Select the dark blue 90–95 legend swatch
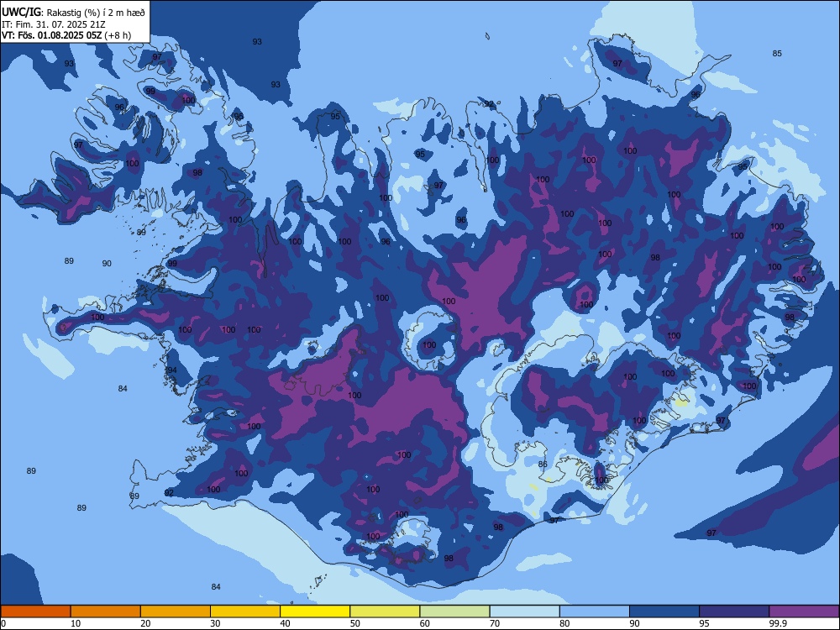 pyautogui.click(x=664, y=612)
